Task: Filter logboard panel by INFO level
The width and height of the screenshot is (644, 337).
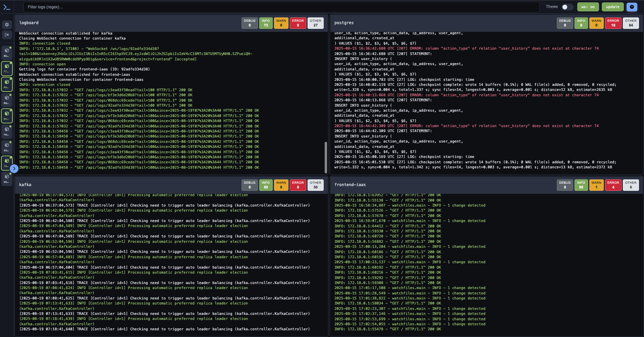Action: [x=266, y=23]
